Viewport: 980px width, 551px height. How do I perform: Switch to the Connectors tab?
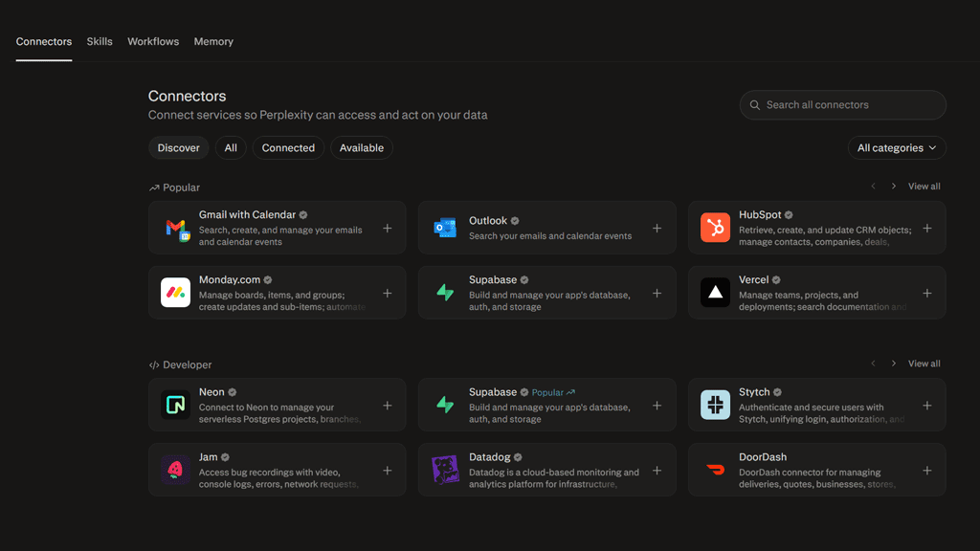click(44, 41)
